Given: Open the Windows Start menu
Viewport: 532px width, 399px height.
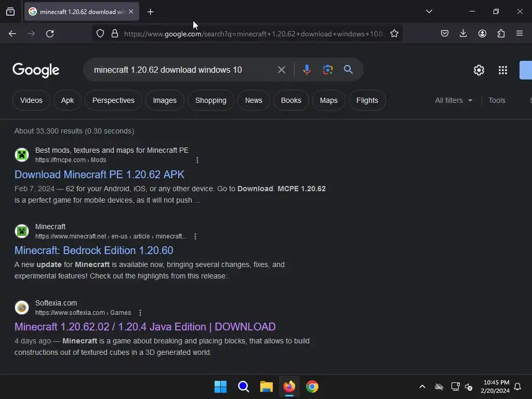Looking at the screenshot, I should point(220,387).
